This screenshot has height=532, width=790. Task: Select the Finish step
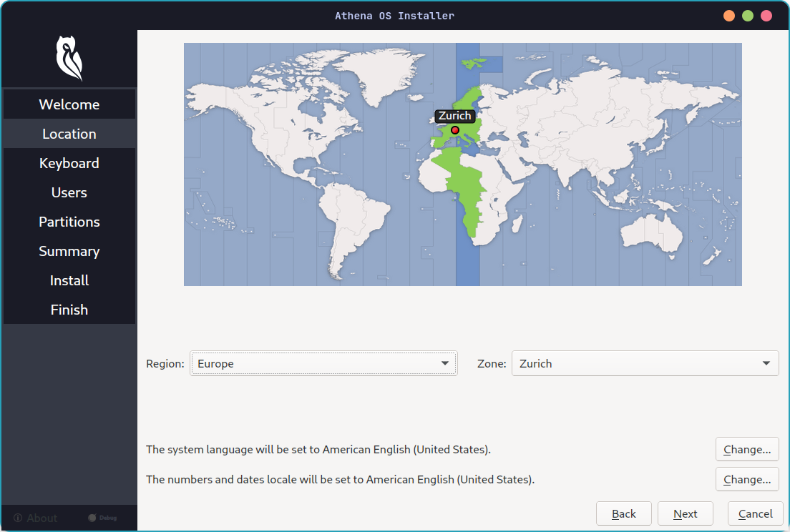coord(69,310)
